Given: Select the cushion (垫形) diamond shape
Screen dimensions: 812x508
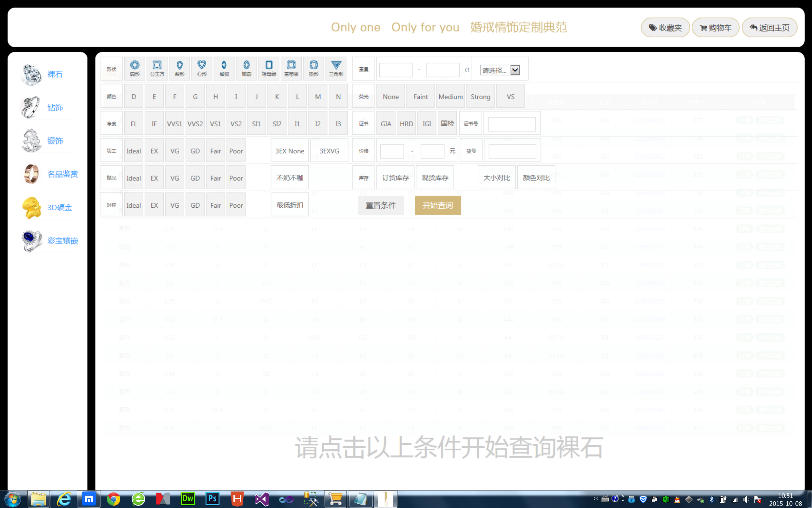Looking at the screenshot, I should pos(314,69).
